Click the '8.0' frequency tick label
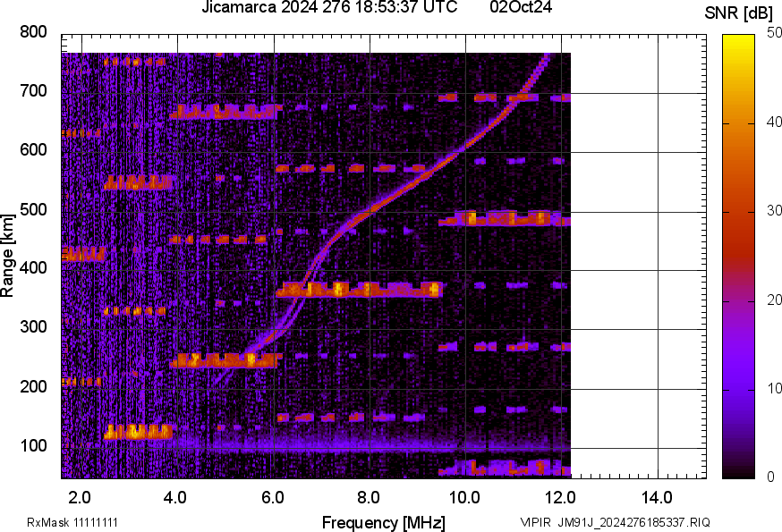This screenshot has width=782, height=532. point(369,497)
